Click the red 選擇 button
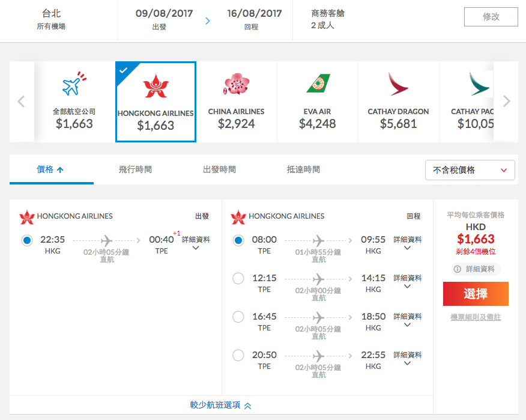 pos(476,294)
